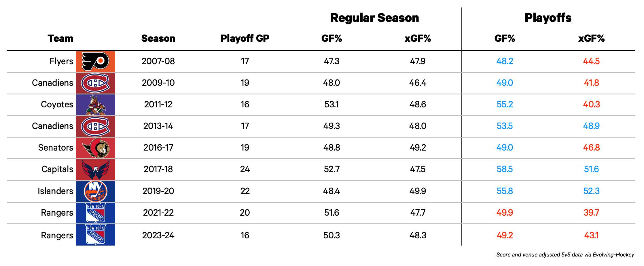Click the Team column header
This screenshot has width=644, height=266.
click(x=60, y=38)
